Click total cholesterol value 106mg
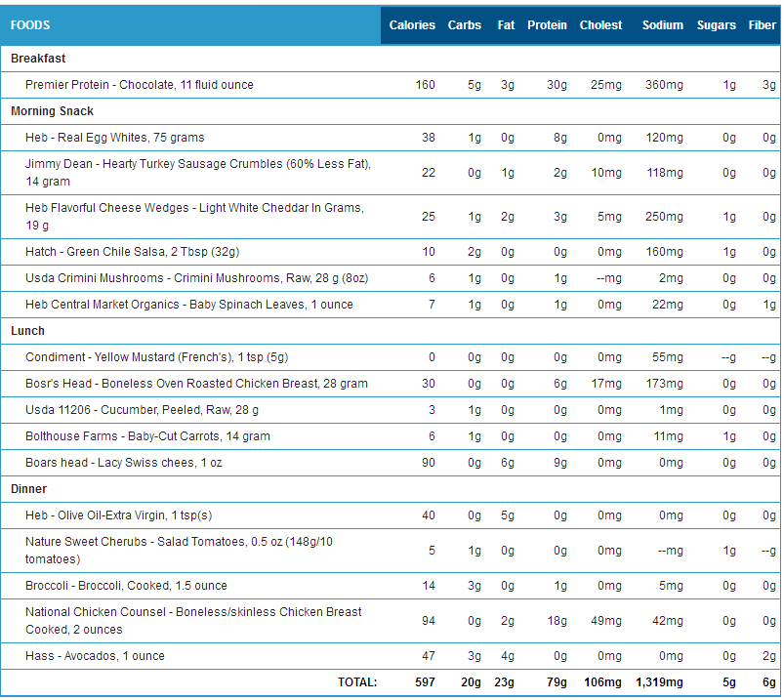Viewport: 784px width, 700px height. pyautogui.click(x=602, y=682)
